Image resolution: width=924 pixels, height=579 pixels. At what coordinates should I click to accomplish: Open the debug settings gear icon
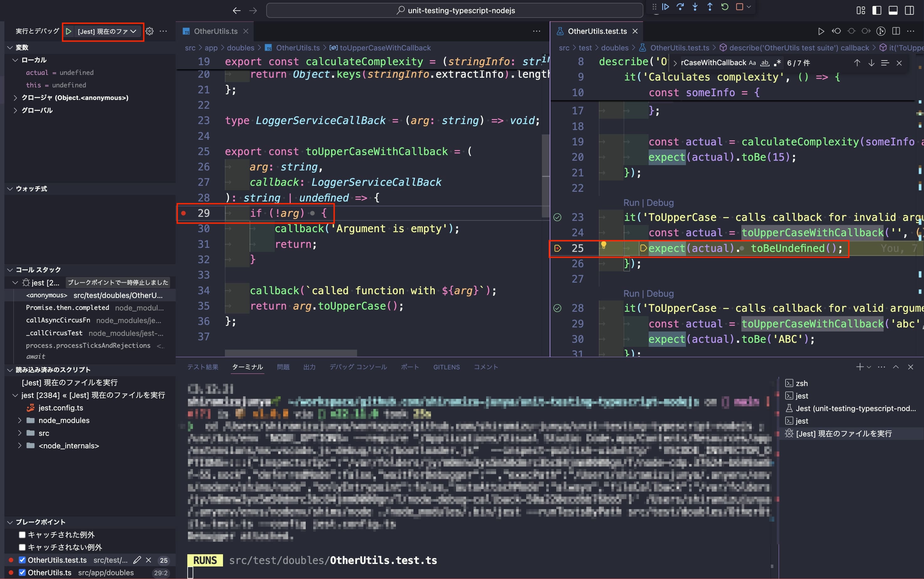click(150, 31)
